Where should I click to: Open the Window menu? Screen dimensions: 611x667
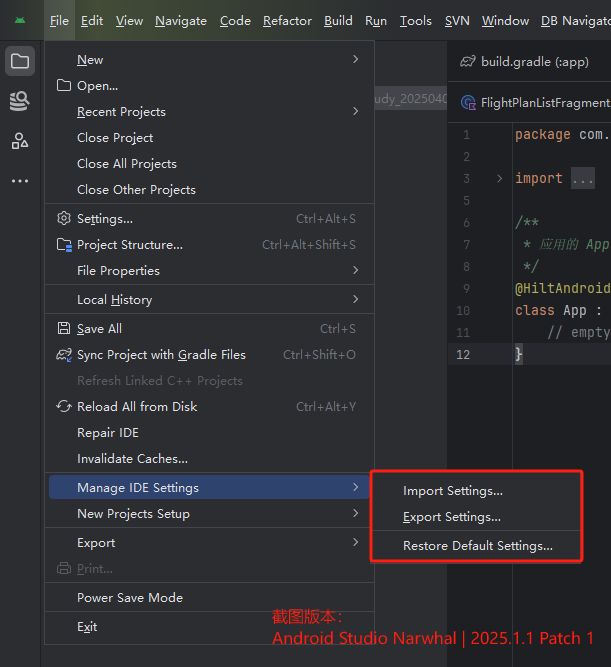pos(505,20)
